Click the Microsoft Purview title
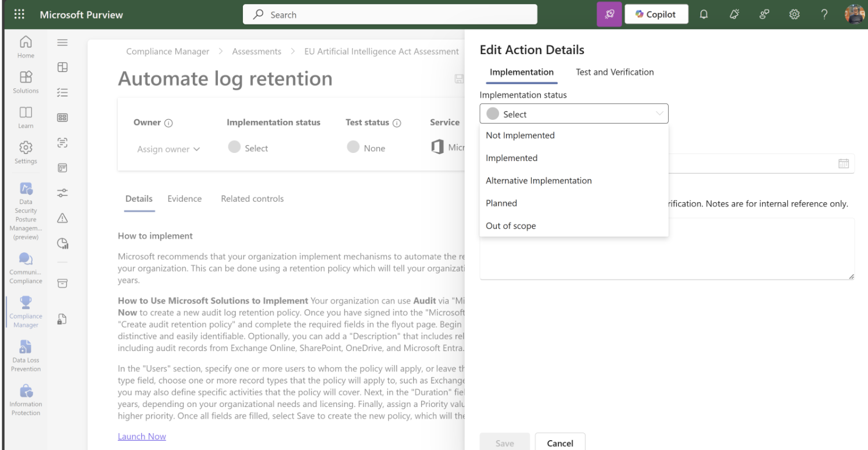The image size is (868, 450). 81,15
